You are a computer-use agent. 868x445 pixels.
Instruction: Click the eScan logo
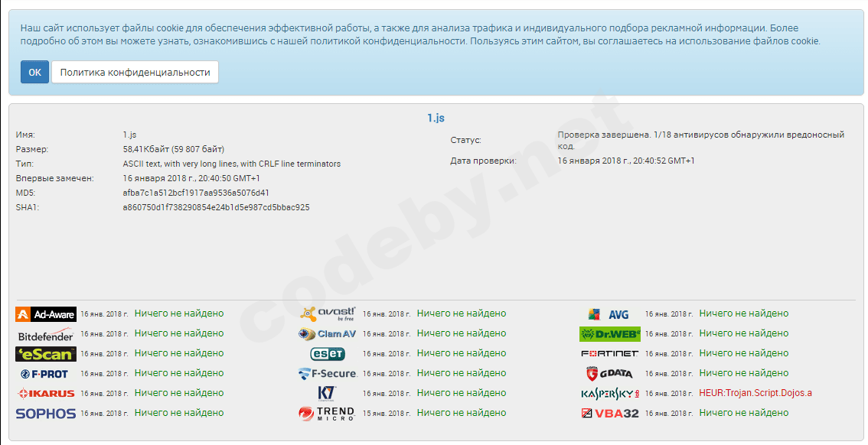click(x=46, y=354)
